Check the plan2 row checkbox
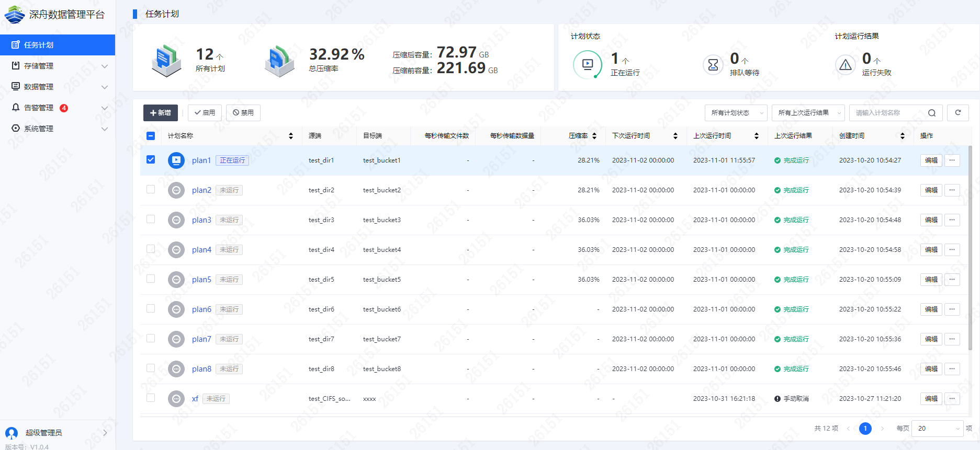The width and height of the screenshot is (980, 450). click(151, 190)
